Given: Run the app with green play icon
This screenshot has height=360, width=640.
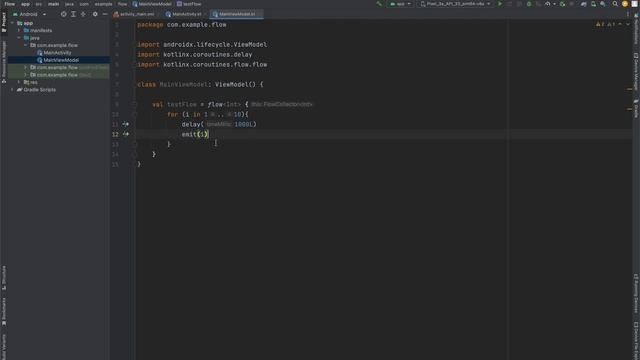Looking at the screenshot, I should (500, 4).
